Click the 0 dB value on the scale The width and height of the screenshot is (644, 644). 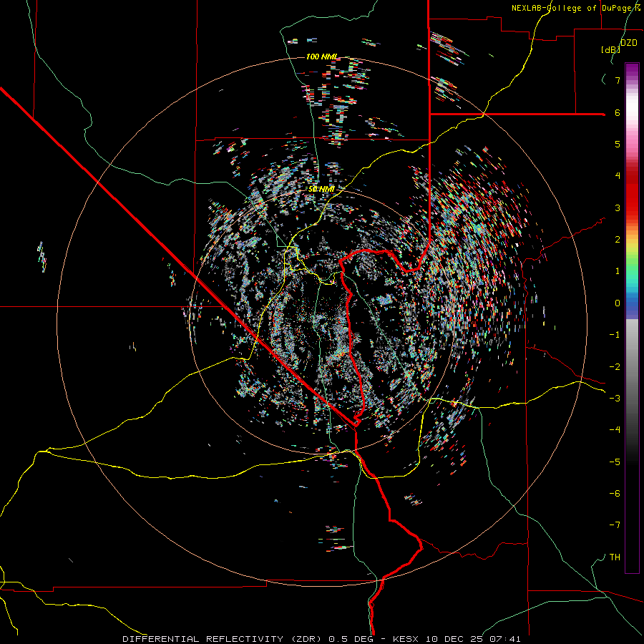click(x=618, y=303)
